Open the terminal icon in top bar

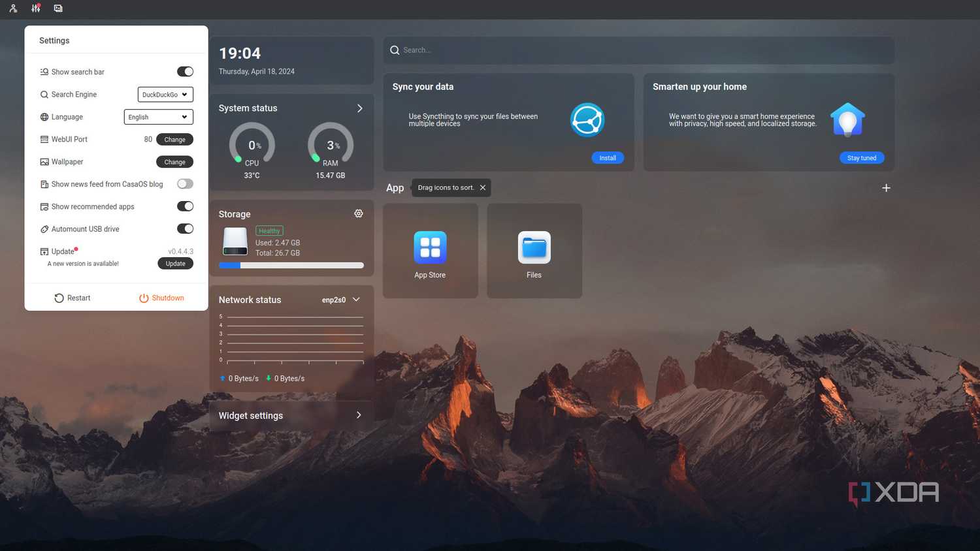click(x=58, y=8)
